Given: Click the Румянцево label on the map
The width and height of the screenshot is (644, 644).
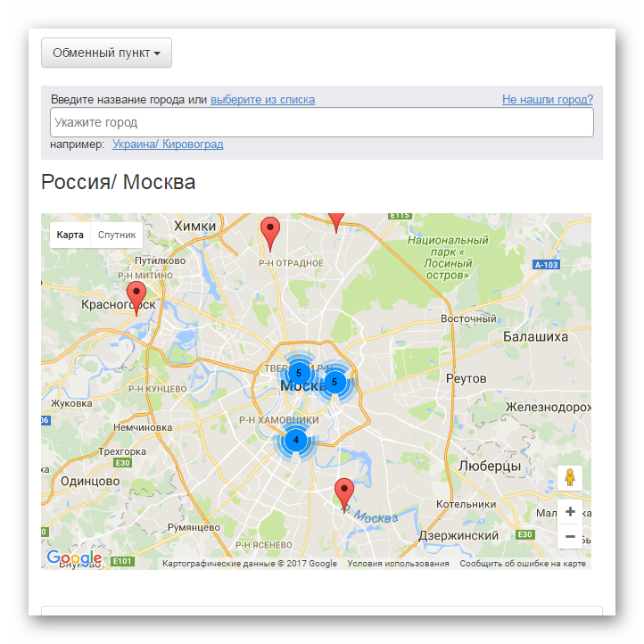Looking at the screenshot, I should [194, 527].
